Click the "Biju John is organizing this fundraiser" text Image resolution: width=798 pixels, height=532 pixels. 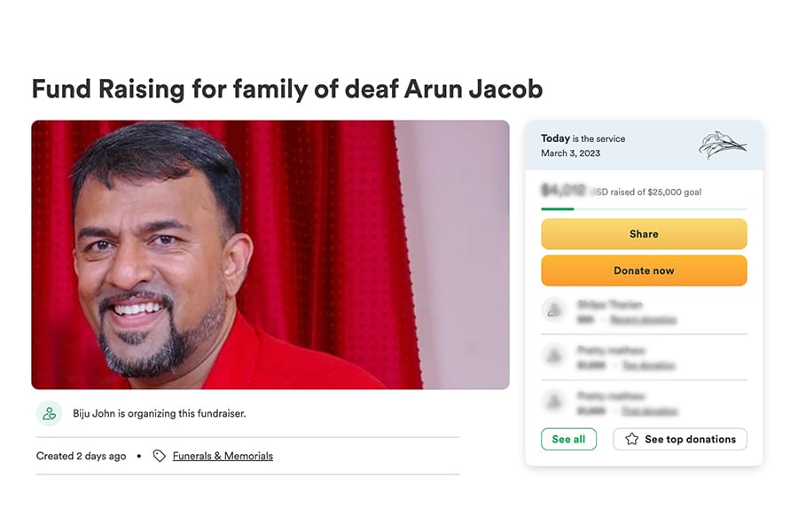pyautogui.click(x=160, y=413)
